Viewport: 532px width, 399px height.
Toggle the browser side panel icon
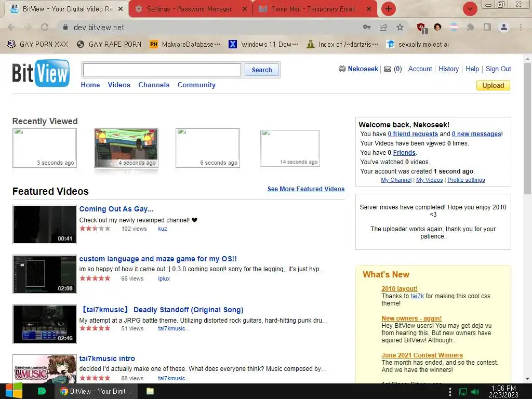(487, 27)
